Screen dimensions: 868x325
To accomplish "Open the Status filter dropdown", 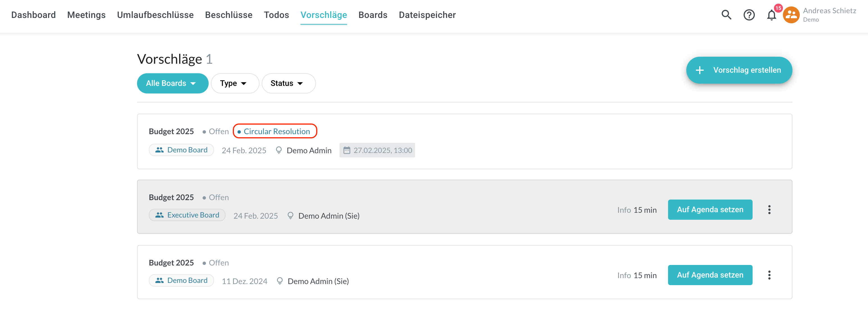I will (x=288, y=83).
